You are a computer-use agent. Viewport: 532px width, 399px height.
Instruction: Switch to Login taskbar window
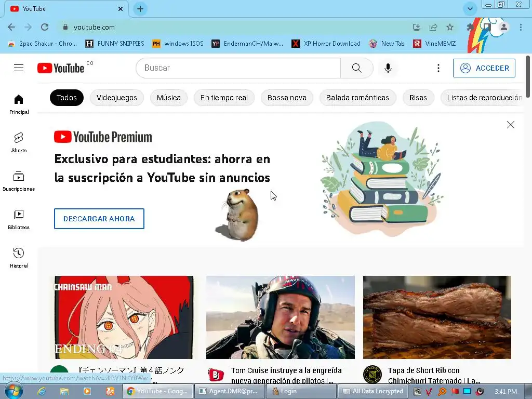[302, 391]
